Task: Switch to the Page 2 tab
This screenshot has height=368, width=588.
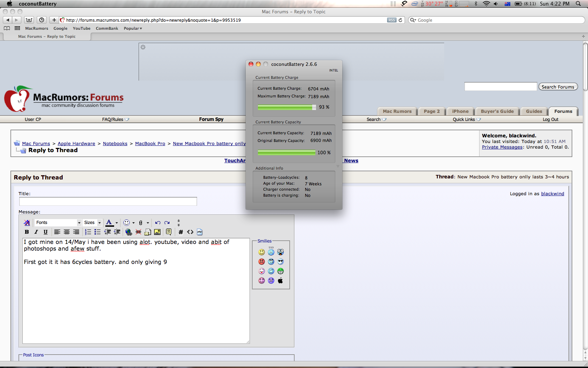Action: tap(432, 111)
